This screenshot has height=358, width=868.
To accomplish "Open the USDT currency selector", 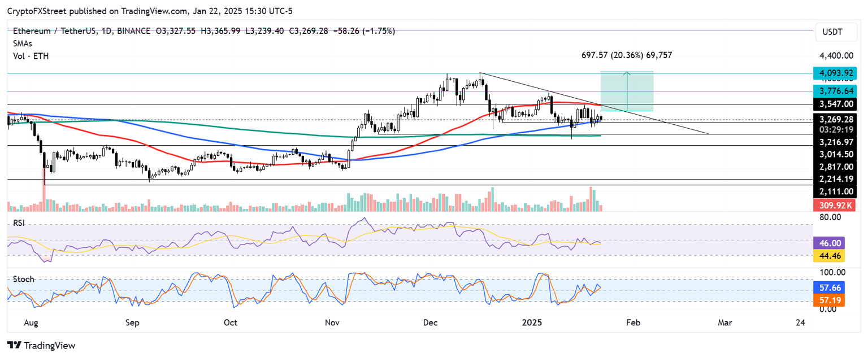I will (836, 32).
